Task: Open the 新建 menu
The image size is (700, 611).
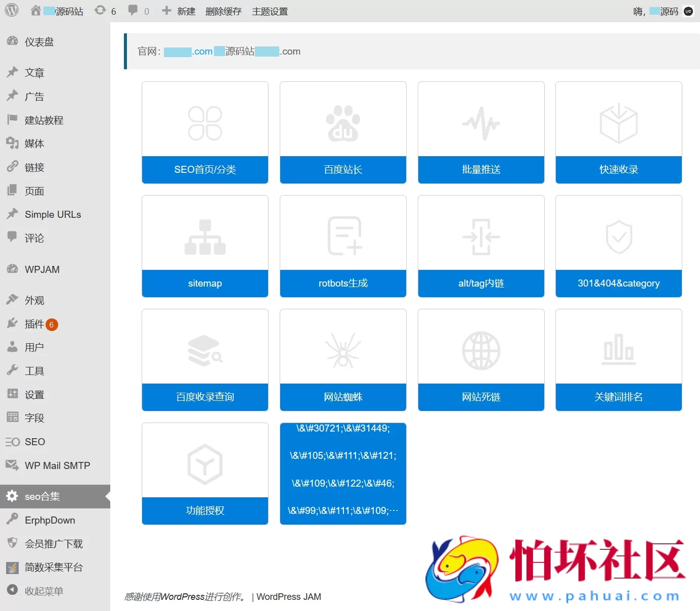Action: tap(178, 11)
